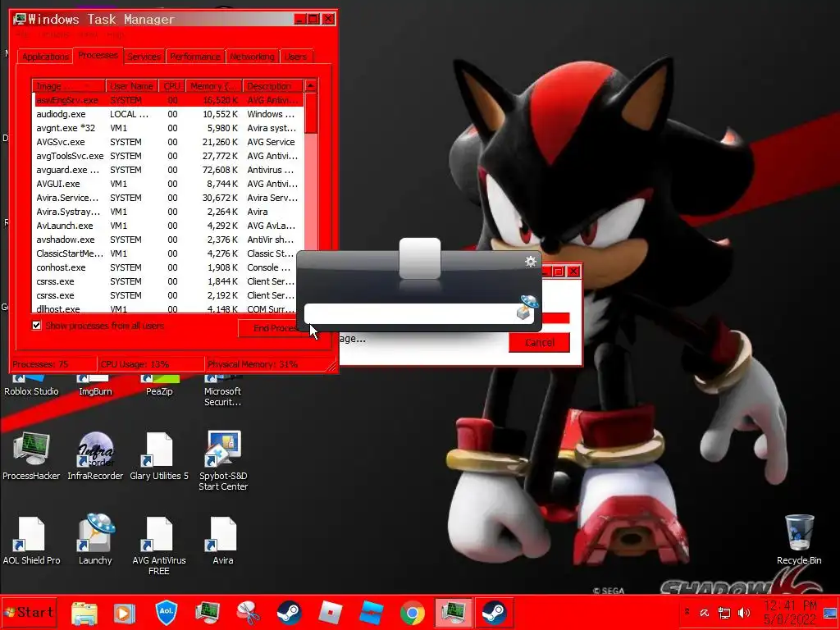This screenshot has width=840, height=630.
Task: Select the Avira desktop shortcut
Action: click(223, 540)
